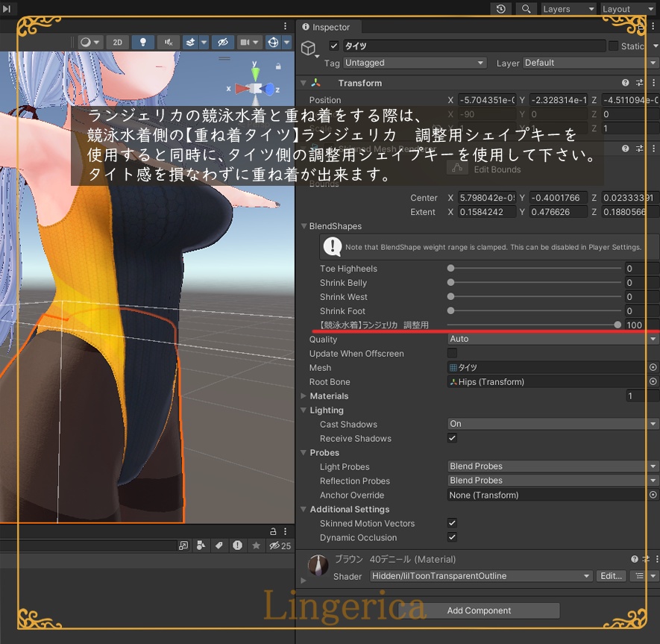
Task: Open the material help icon
Action: point(635,559)
